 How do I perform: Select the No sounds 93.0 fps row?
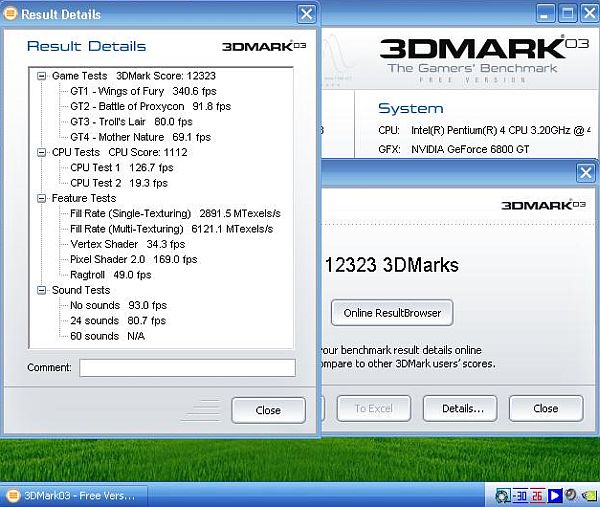[x=118, y=305]
